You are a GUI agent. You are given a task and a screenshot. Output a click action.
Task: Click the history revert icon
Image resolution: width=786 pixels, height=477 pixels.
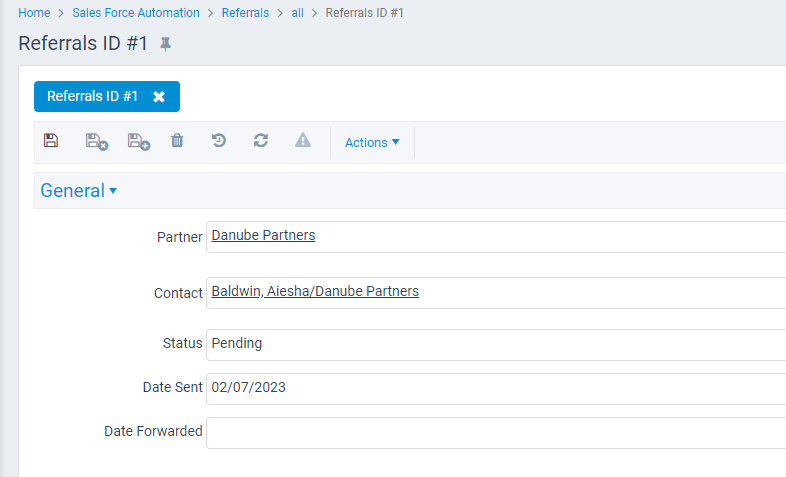click(219, 142)
